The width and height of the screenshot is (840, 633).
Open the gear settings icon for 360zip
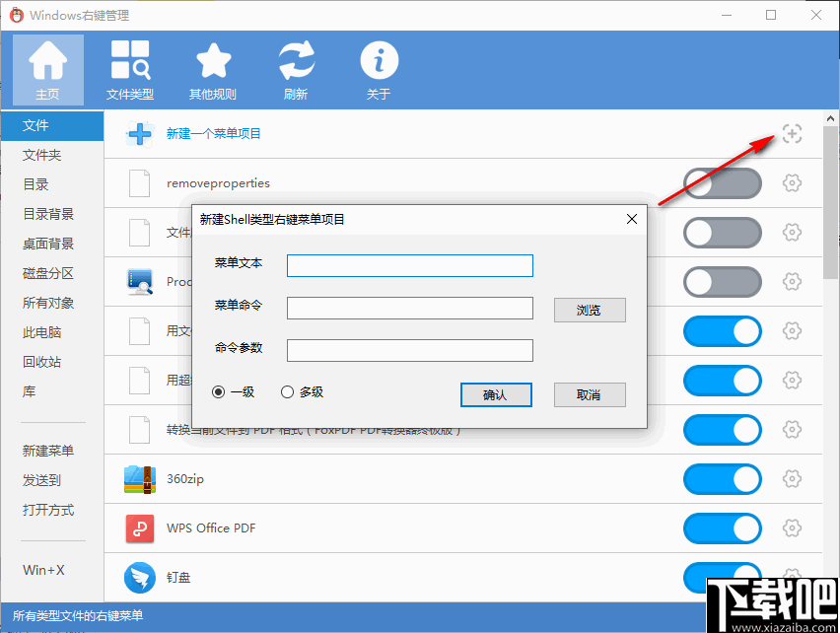tap(792, 479)
